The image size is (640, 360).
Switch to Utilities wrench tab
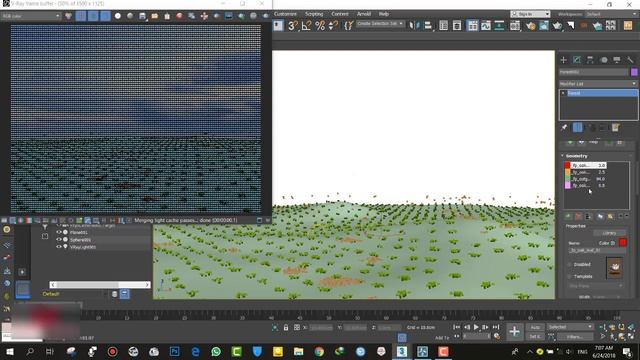(630, 60)
